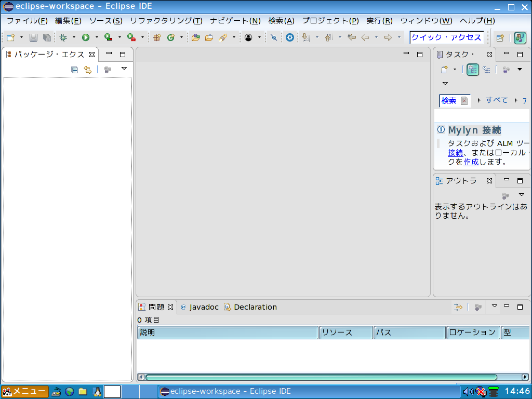The height and width of the screenshot is (399, 532).
Task: Open リファクタリング(T) menu
Action: pos(166,21)
